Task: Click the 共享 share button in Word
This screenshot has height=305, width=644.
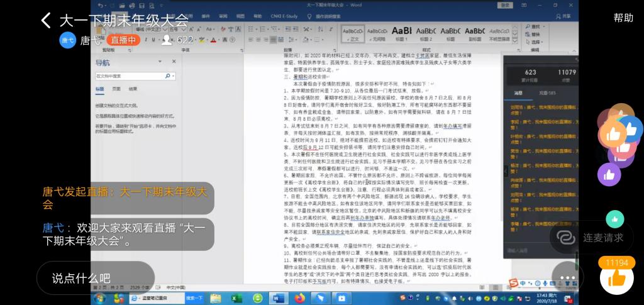Action: point(563,16)
